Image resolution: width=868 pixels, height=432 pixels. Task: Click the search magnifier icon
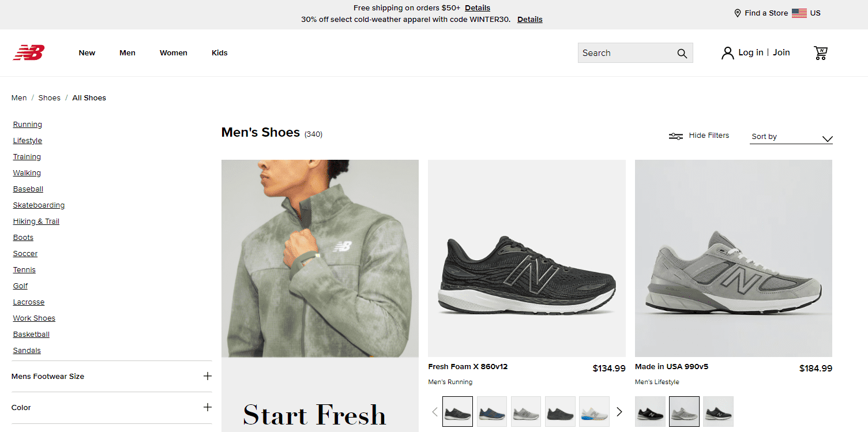click(682, 52)
